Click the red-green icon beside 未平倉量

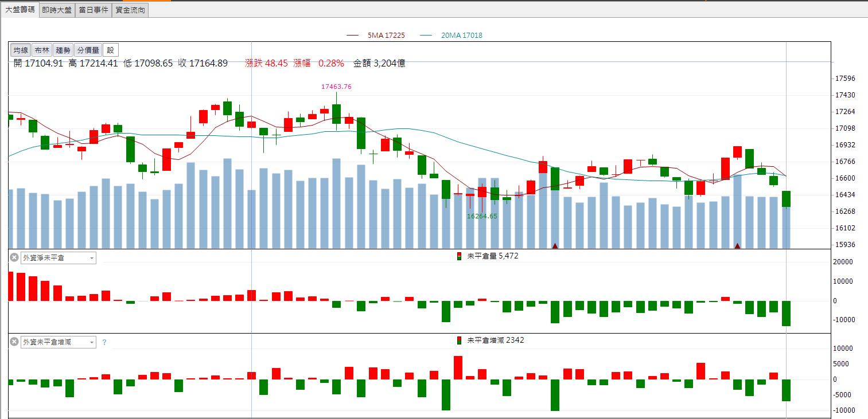coord(459,256)
